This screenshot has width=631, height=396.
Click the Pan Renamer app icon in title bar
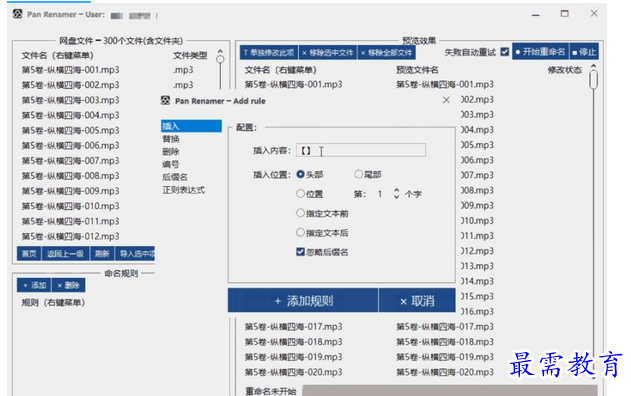point(17,14)
